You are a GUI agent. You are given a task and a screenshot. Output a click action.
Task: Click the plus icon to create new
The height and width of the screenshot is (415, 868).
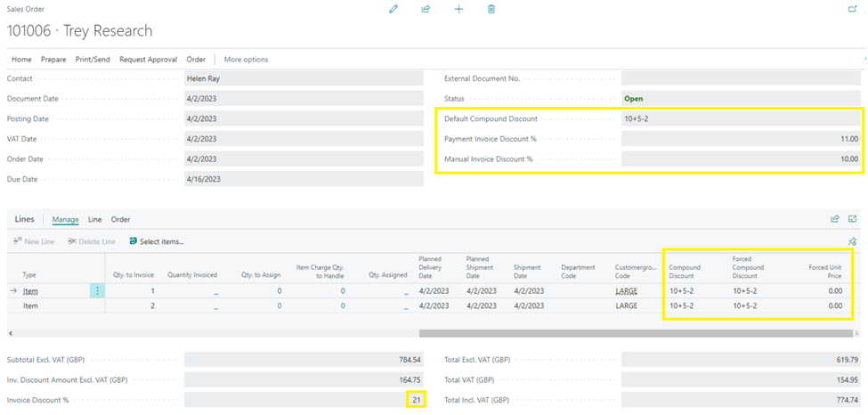tap(458, 10)
